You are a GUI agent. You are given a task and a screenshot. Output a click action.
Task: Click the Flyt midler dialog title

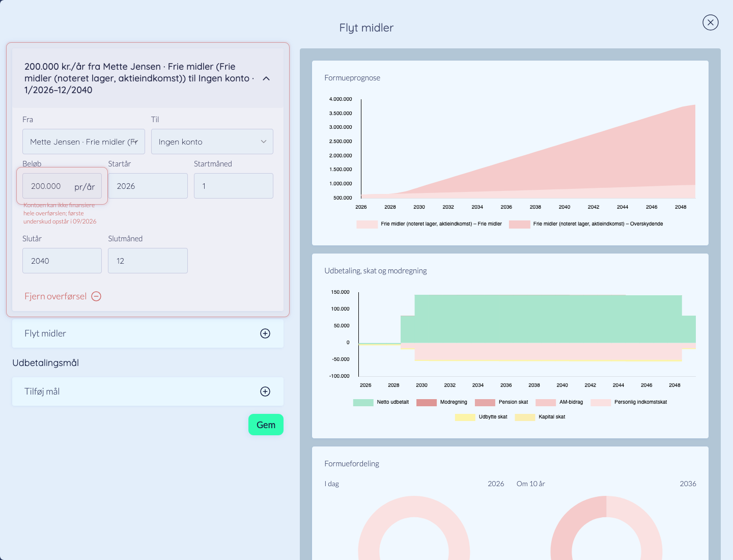[x=366, y=28]
